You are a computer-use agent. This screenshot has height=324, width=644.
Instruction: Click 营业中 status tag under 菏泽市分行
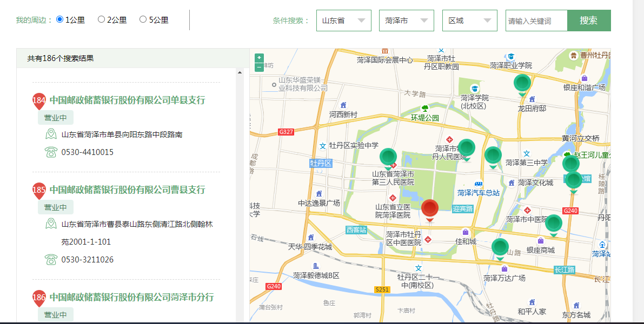click(56, 315)
